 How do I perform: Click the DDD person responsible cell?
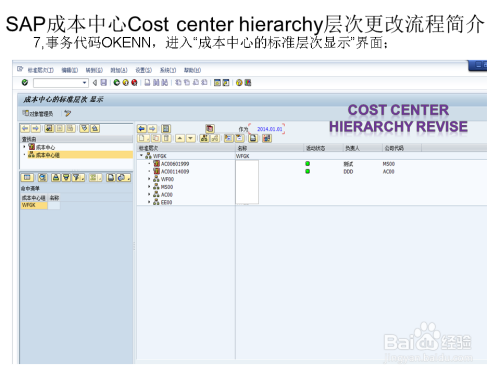tap(348, 171)
